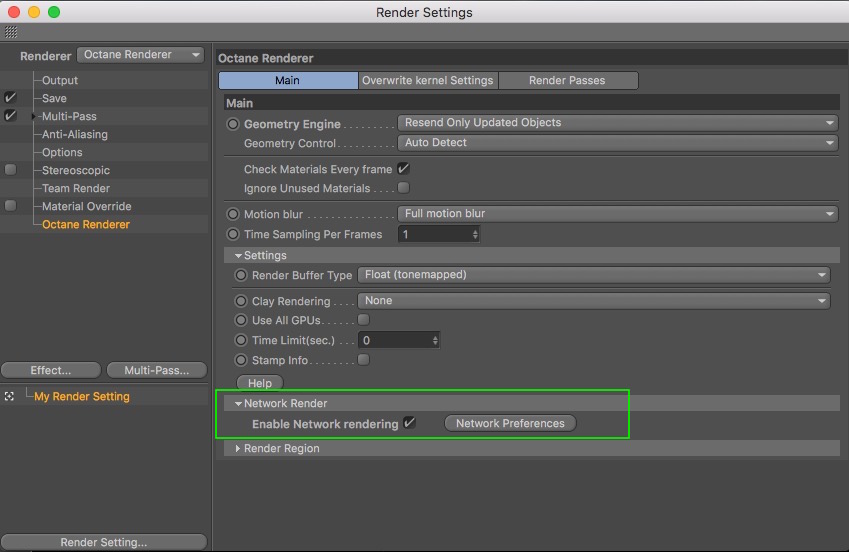The height and width of the screenshot is (552, 849).
Task: Click the Multi-Pass... button
Action: [x=157, y=370]
